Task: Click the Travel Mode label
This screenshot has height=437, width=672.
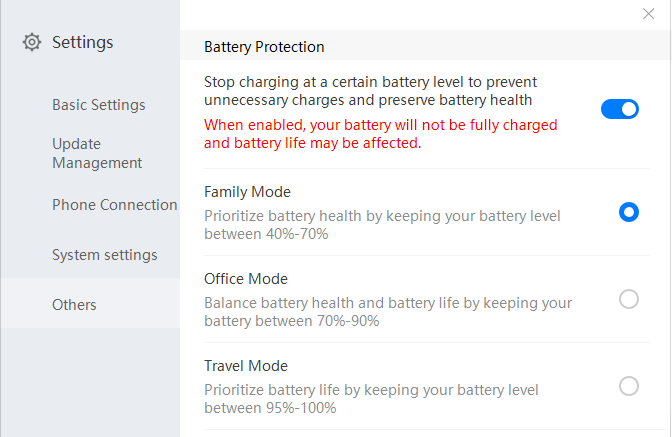Action: 246,366
